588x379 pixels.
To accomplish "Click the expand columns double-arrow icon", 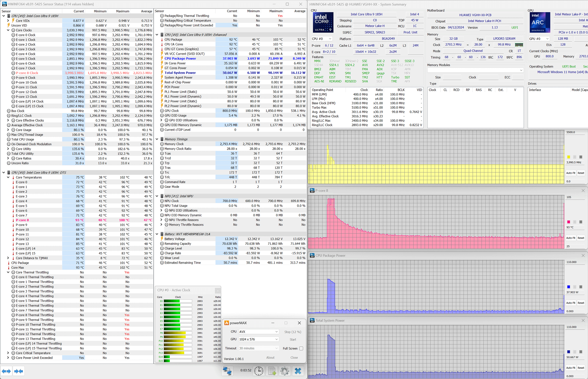I will click(x=6, y=371).
